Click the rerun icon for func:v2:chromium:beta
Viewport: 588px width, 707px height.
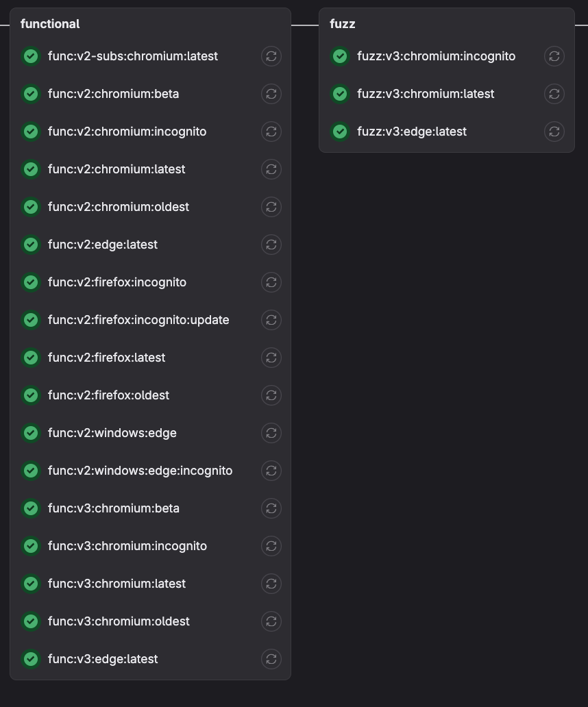(271, 94)
